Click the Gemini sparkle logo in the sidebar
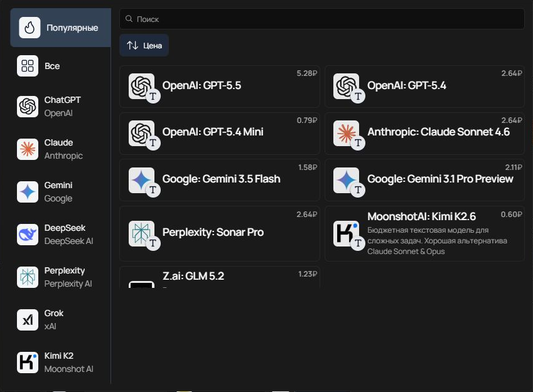The image size is (533, 392). click(28, 192)
